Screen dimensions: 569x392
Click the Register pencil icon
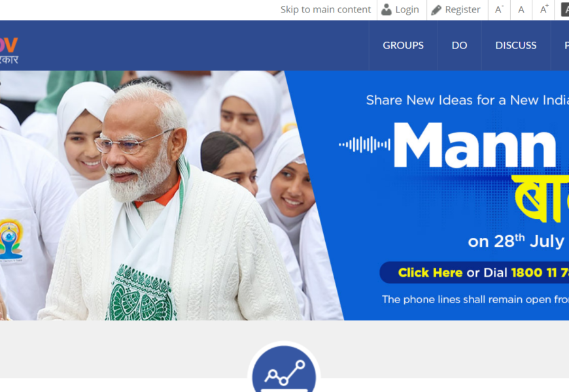pos(436,10)
